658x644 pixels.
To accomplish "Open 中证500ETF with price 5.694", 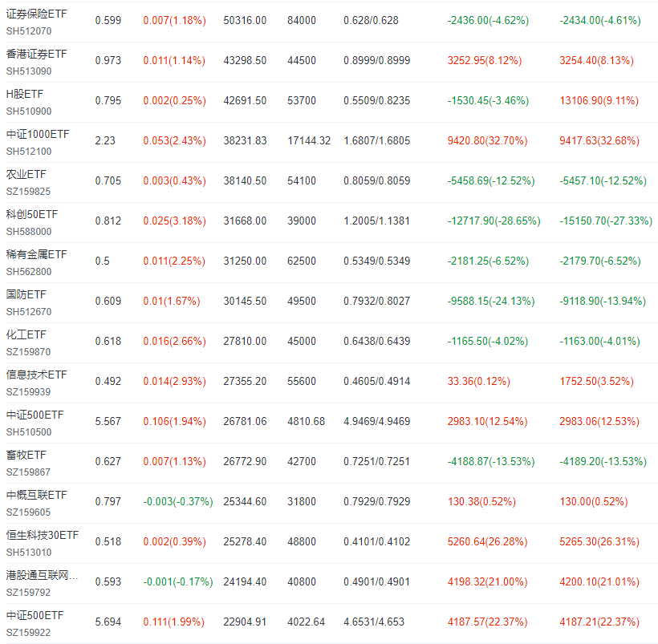I will coord(35,615).
